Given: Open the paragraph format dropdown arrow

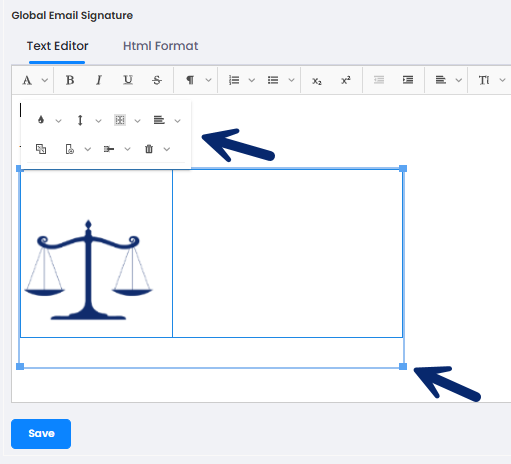Looking at the screenshot, I should (208, 80).
